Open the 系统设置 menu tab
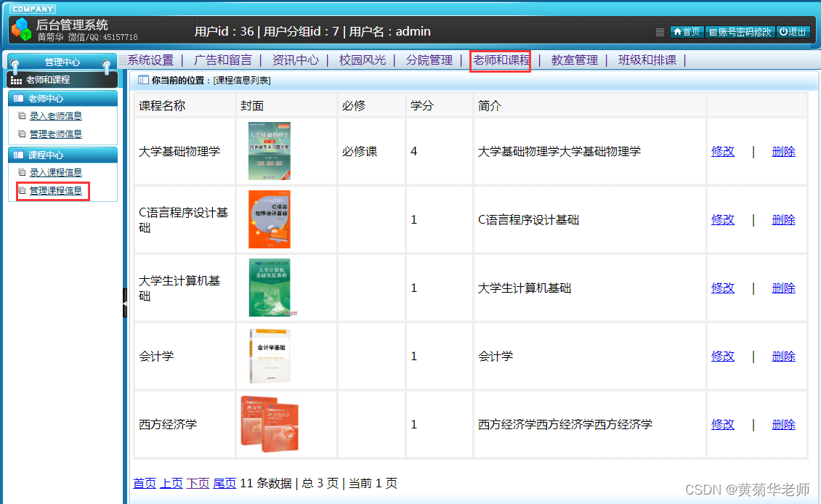The width and height of the screenshot is (821, 504). [150, 60]
